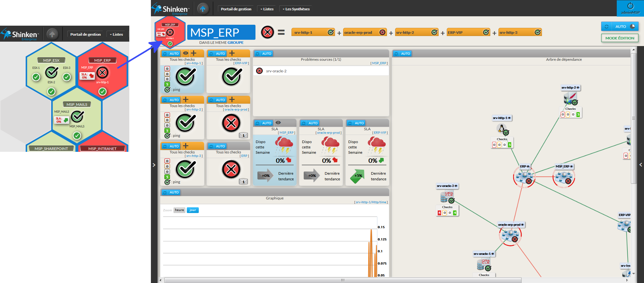Click the MSP_ERP cluster node in dependency tree
Viewport: 644px width, 283px height.
(564, 177)
